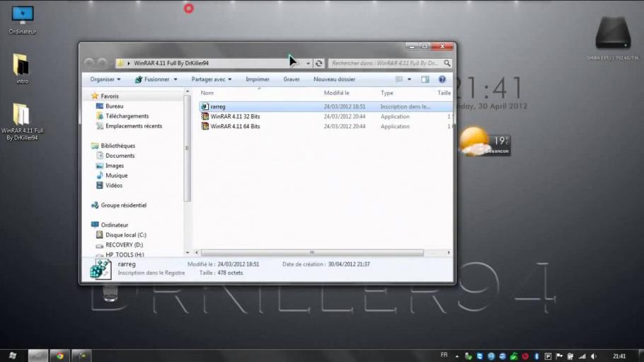
Task: Select Ordinateur in the navigation pane
Action: [x=114, y=225]
